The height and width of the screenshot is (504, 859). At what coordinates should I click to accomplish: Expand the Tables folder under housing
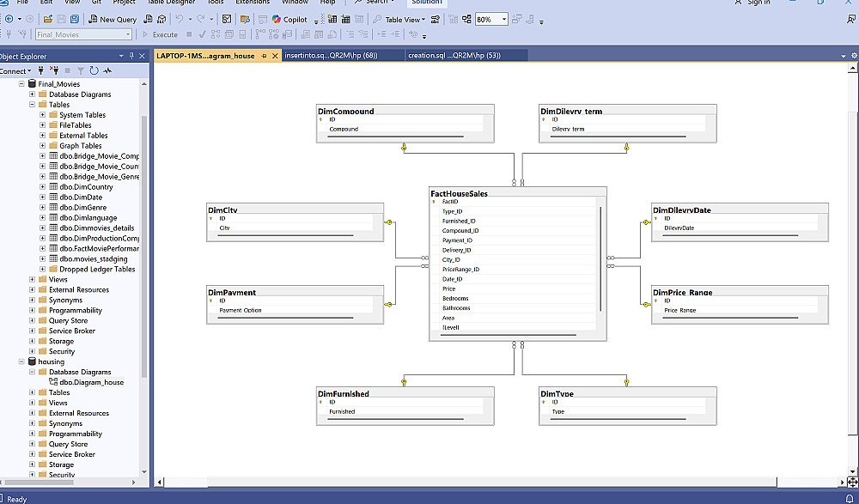tap(33, 392)
